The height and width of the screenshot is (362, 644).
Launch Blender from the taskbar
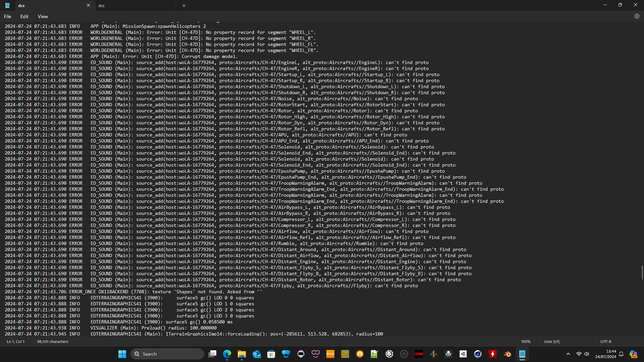point(507,354)
